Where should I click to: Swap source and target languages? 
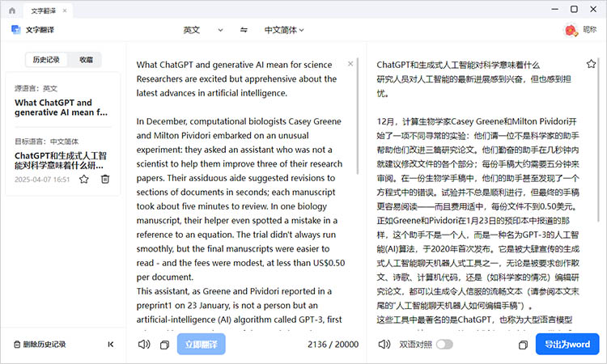click(244, 30)
